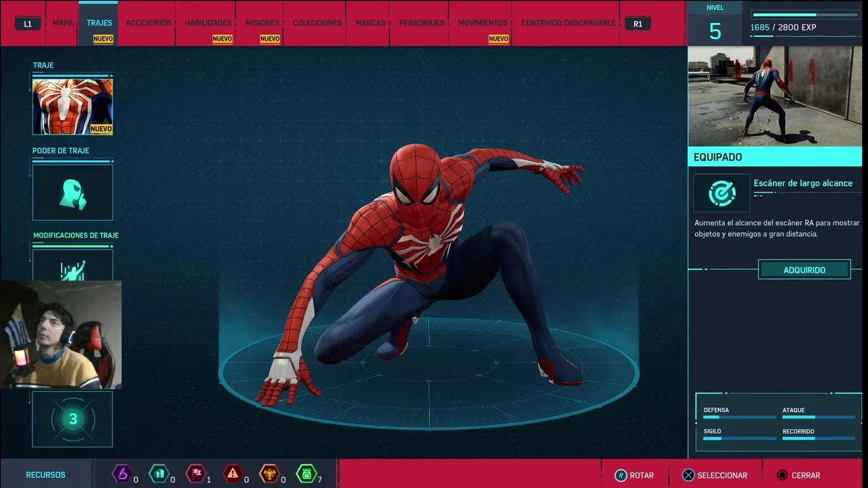Click the pink flag landmark token icon
The image size is (868, 488).
click(x=195, y=473)
